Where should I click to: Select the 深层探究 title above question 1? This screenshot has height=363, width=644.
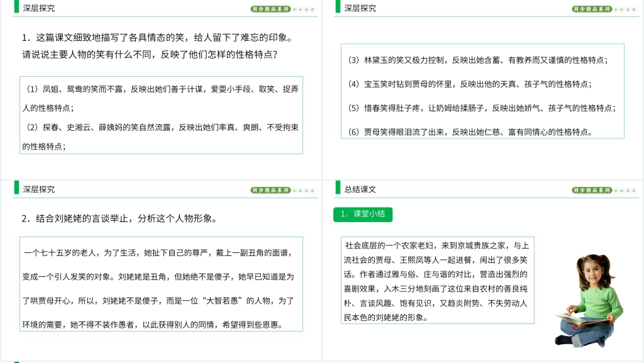tap(39, 8)
